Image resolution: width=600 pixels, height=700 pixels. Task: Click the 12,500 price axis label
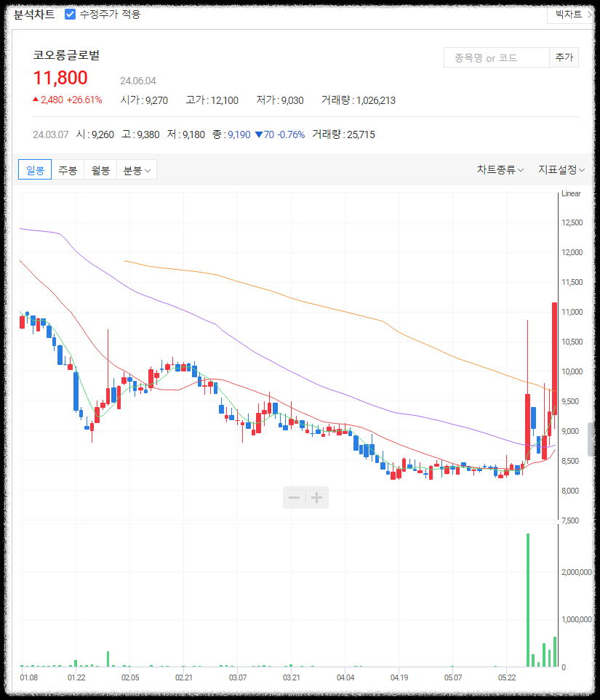[x=572, y=222]
